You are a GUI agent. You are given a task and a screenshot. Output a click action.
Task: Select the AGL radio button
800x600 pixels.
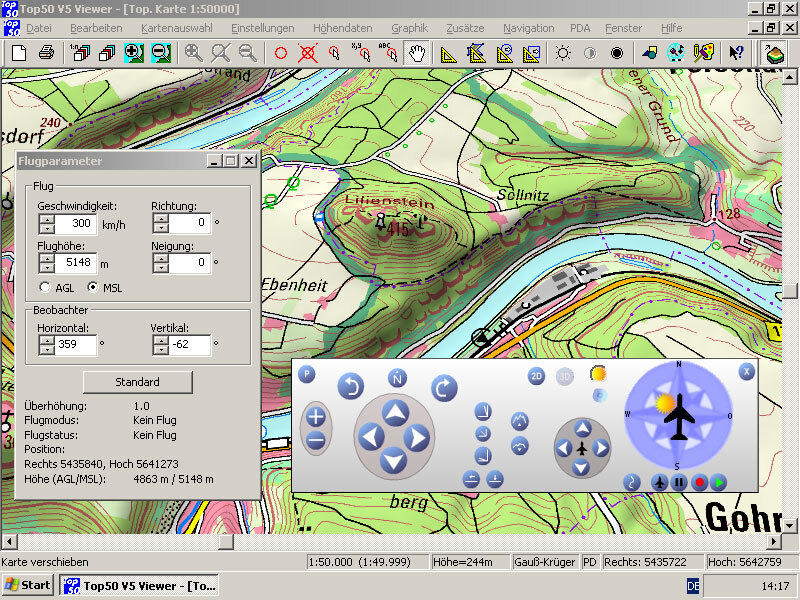[45, 287]
